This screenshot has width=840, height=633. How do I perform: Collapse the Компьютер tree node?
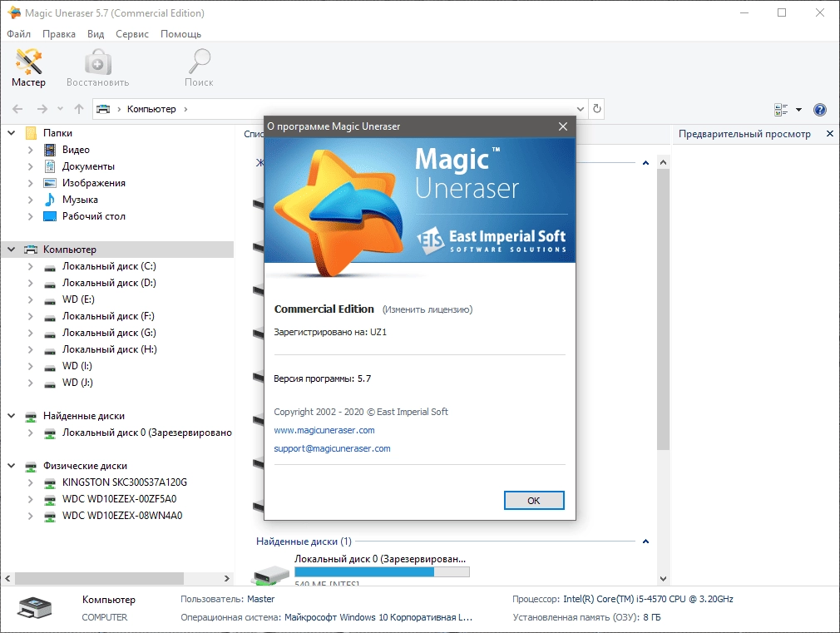[12, 250]
